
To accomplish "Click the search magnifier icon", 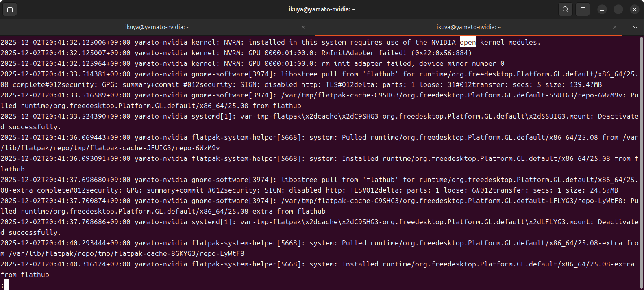I will (x=565, y=9).
